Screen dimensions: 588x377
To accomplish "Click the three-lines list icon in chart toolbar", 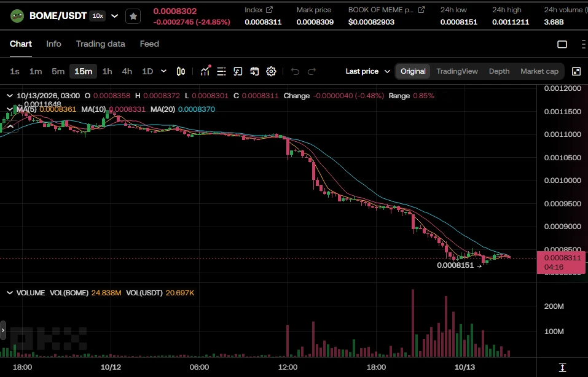I will click(221, 71).
